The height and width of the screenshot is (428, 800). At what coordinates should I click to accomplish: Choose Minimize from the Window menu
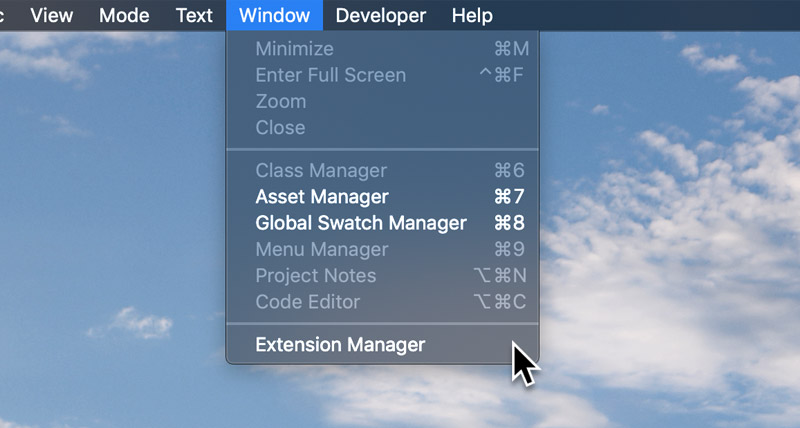coord(382,49)
